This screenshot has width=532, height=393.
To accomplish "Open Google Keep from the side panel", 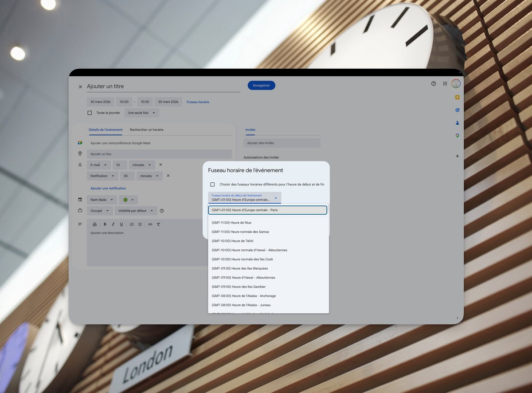I will click(x=458, y=97).
